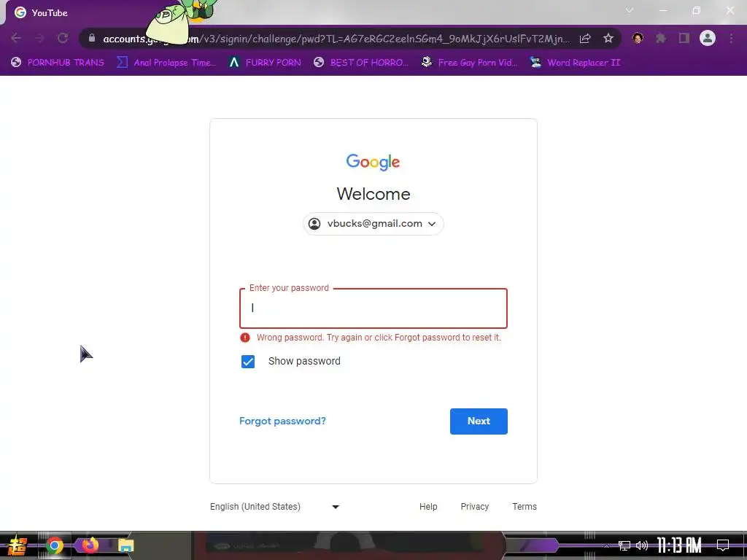Open the Chrome profile avatar

[x=708, y=38]
